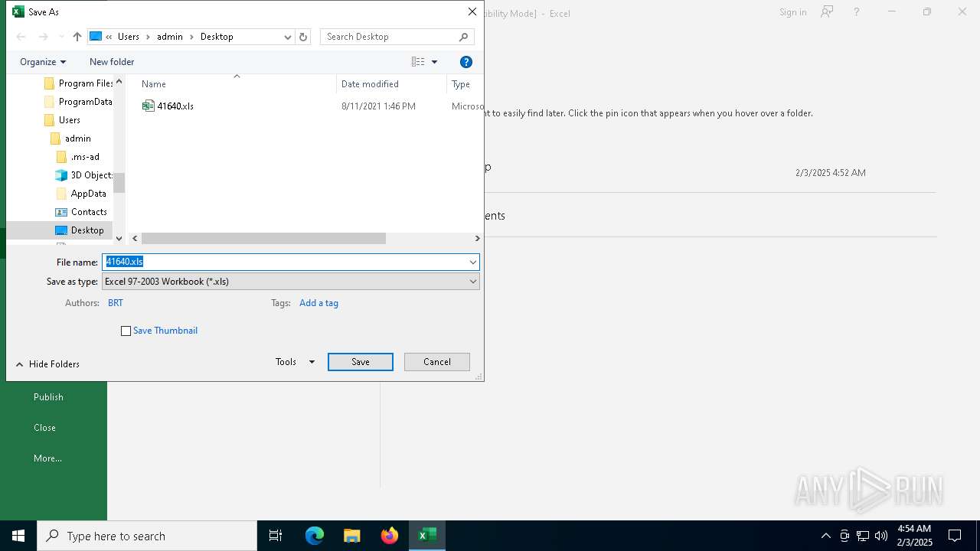Create a New folder
This screenshot has width=980, height=551.
[112, 62]
